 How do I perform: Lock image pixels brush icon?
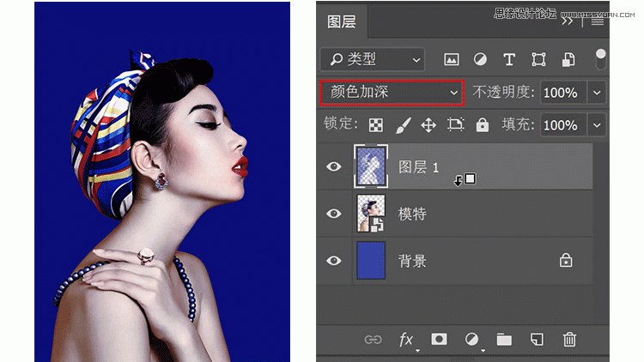click(x=402, y=125)
